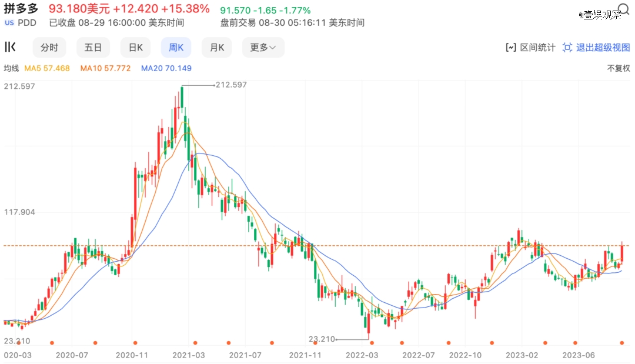Click the orange event dot near 2022-03
Viewport: 635px width, 364px height.
[372, 343]
